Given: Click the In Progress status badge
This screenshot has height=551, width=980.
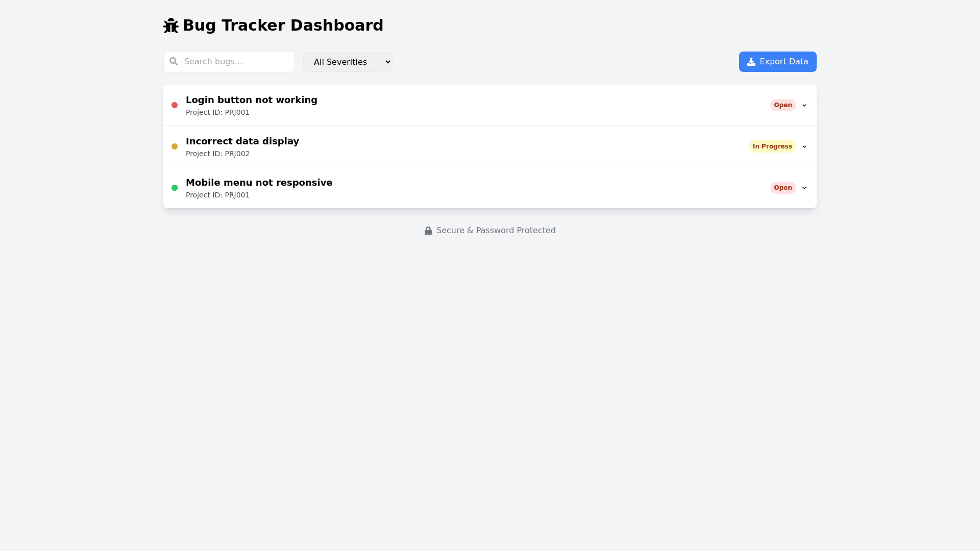Looking at the screenshot, I should tap(772, 146).
